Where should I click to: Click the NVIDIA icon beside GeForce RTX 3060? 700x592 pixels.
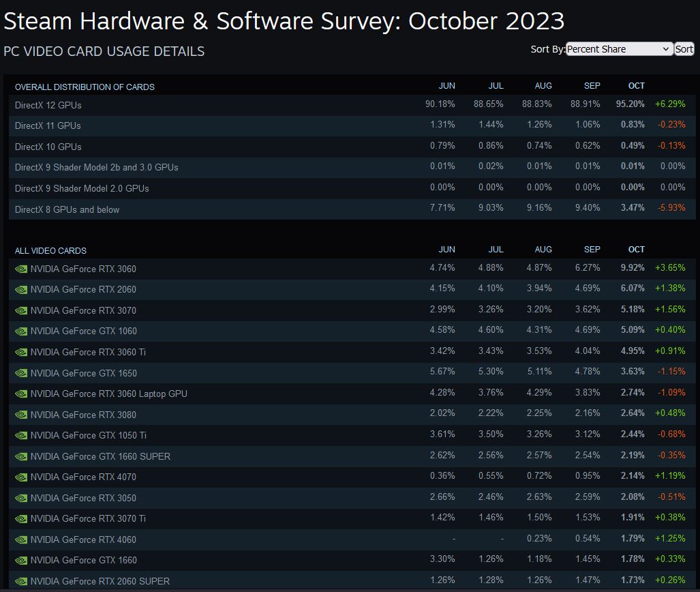(x=20, y=269)
